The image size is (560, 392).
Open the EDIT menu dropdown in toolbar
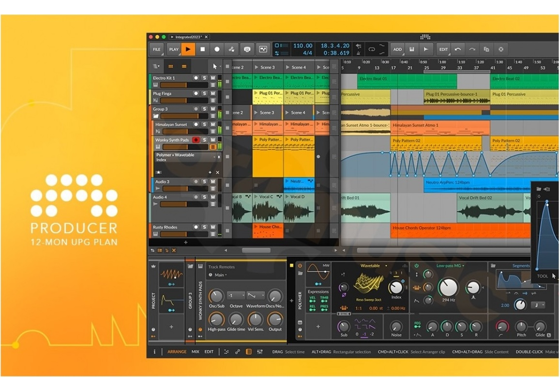(x=443, y=49)
